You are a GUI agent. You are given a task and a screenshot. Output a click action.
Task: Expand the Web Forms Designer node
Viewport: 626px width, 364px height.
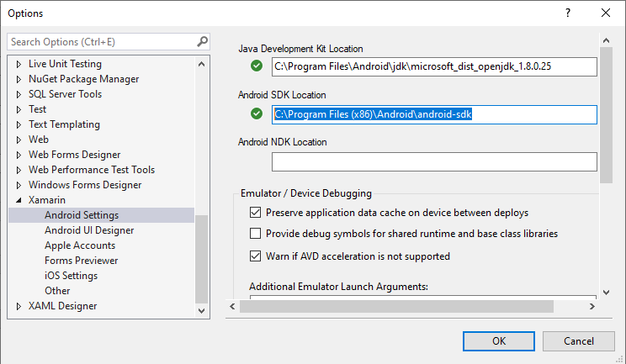[x=19, y=155]
